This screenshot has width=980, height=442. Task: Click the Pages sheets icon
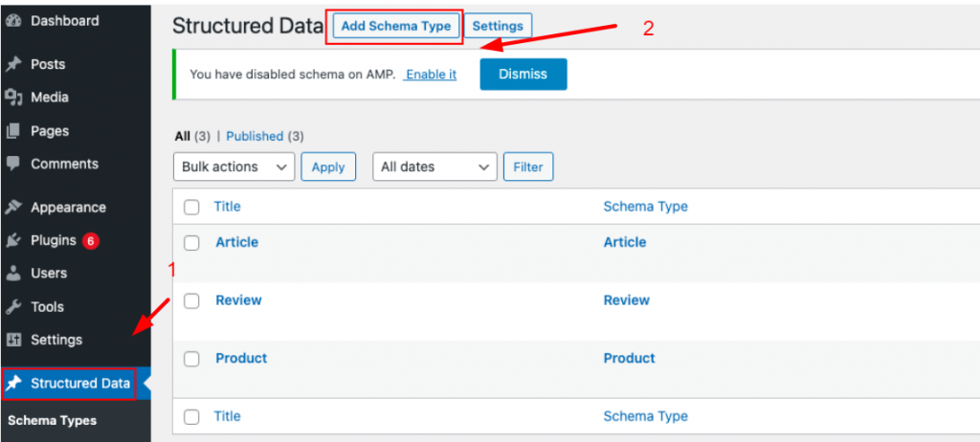[x=13, y=131]
